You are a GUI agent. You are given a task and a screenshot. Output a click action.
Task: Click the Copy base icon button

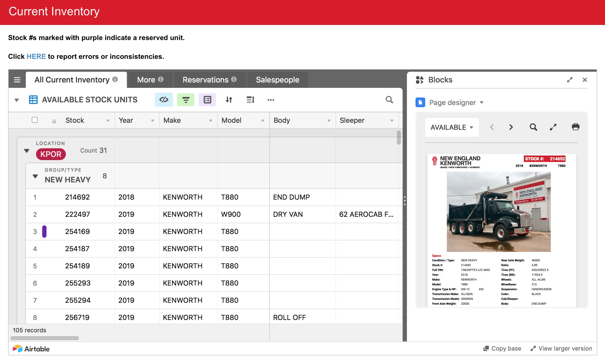coord(502,348)
